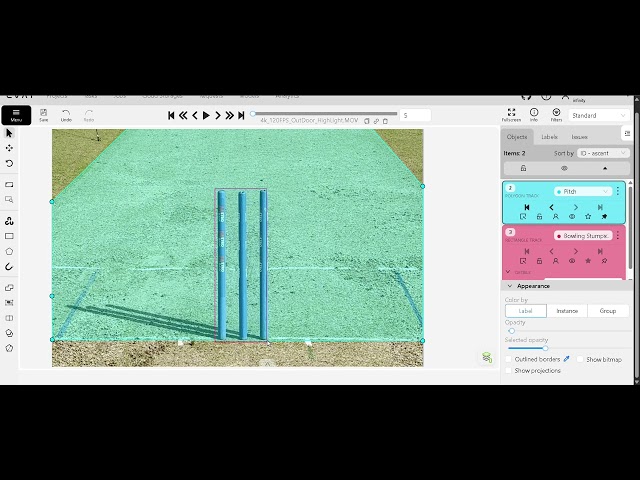Copy the video filename
The width and height of the screenshot is (640, 480).
[367, 121]
